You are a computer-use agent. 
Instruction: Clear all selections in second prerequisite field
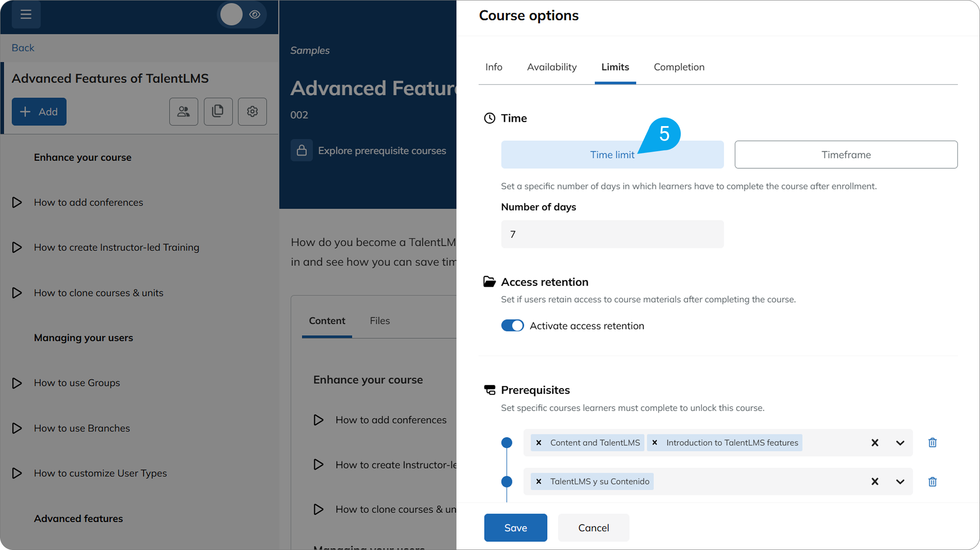[x=875, y=482]
